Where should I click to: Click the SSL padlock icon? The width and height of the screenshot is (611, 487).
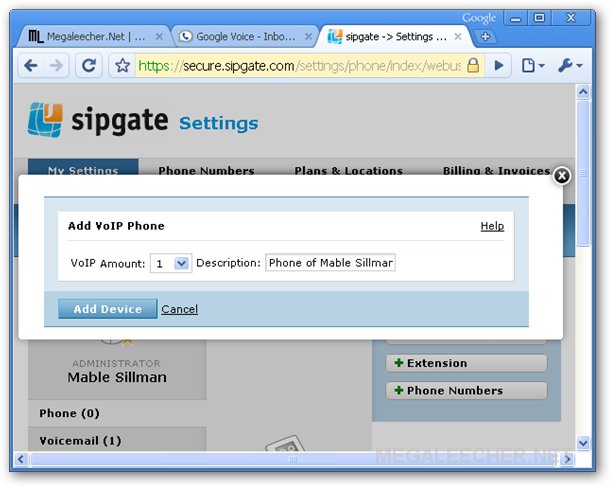(473, 66)
